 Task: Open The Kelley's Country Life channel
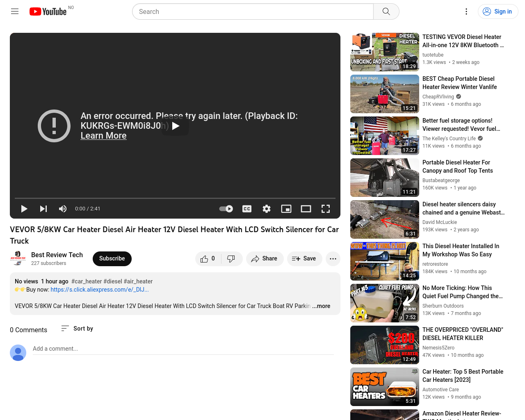click(x=449, y=139)
